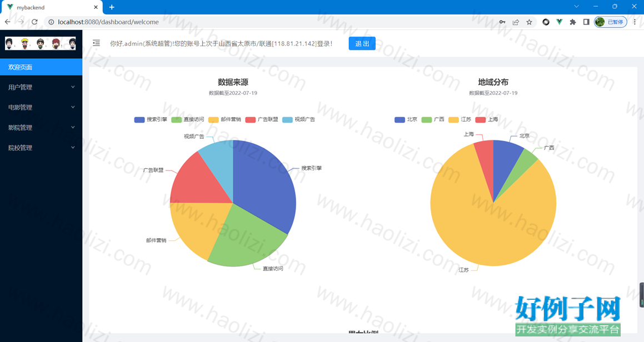
Task: Toggle 视频广告 legend item
Action: [x=298, y=119]
